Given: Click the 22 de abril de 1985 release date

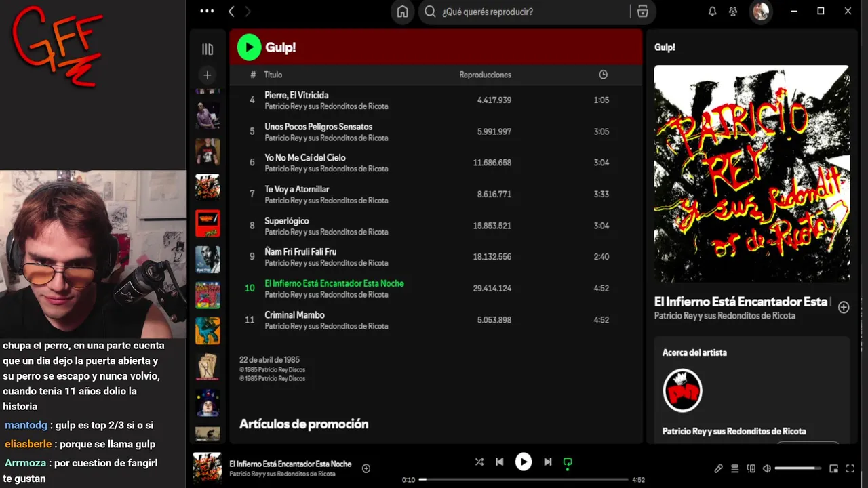Looking at the screenshot, I should coord(269,360).
